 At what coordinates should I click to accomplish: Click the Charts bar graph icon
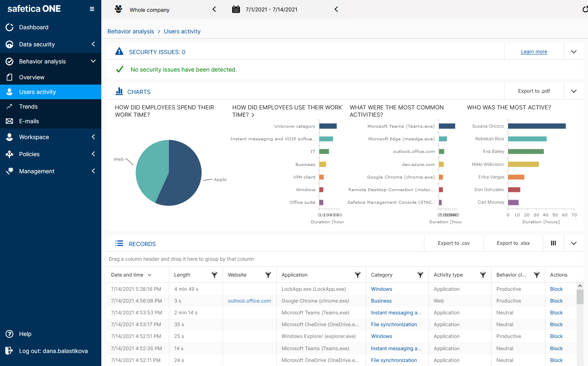[x=119, y=91]
